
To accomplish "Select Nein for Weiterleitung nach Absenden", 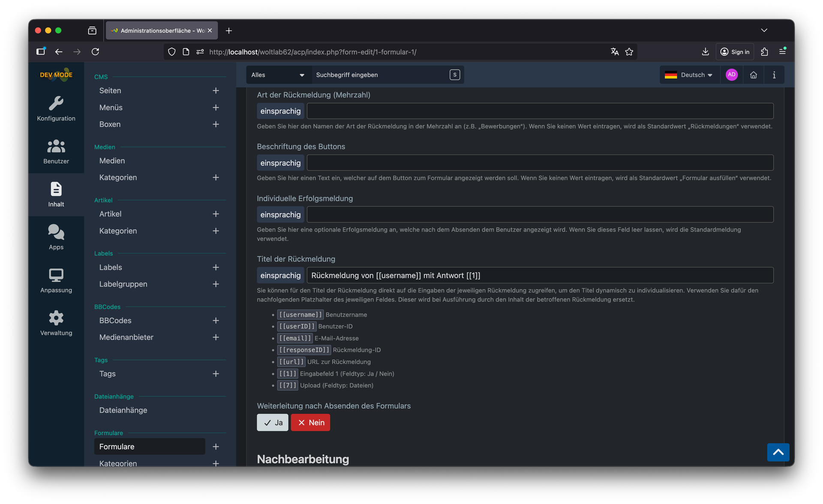I will coord(310,423).
